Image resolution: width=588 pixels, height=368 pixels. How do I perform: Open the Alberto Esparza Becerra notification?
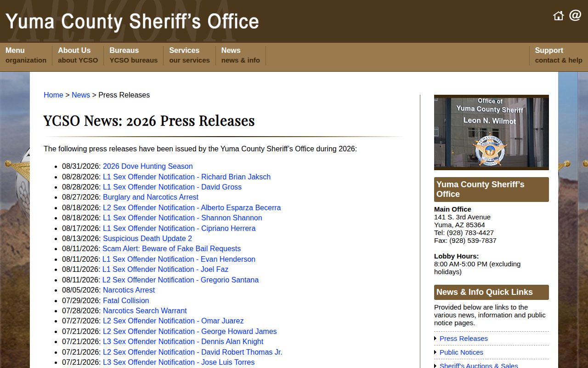192,208
